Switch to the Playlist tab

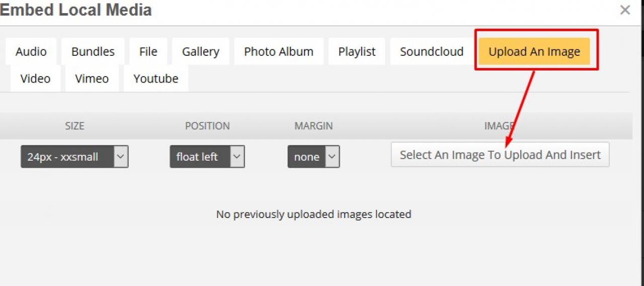click(x=357, y=51)
